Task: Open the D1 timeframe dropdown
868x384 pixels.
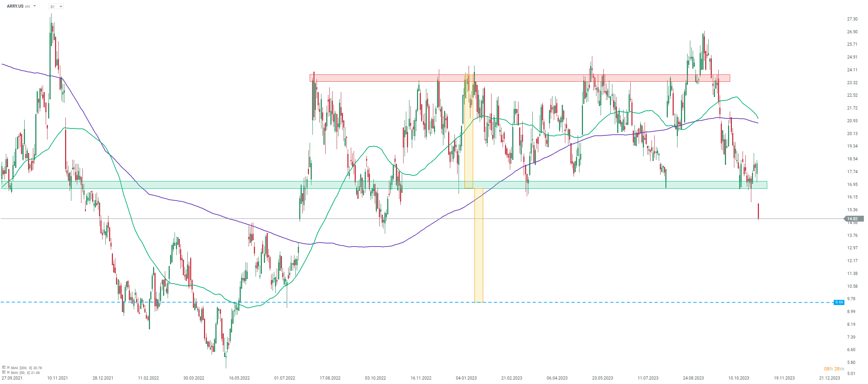Action: [x=56, y=7]
